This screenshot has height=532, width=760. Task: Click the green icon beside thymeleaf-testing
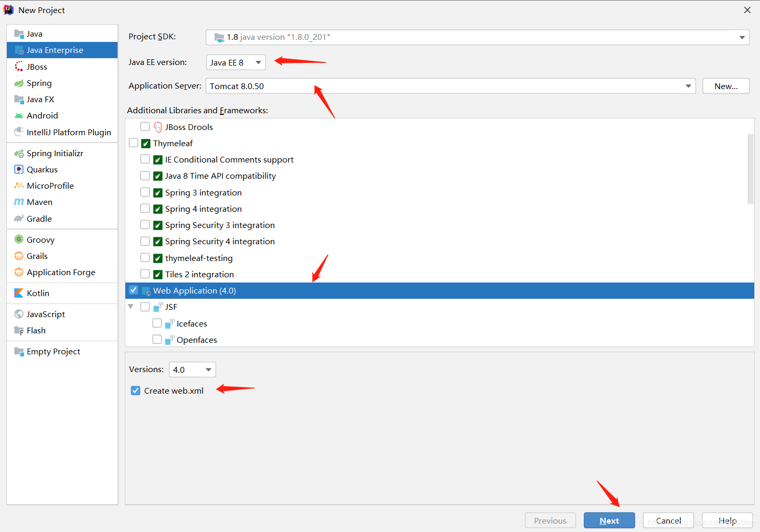(x=158, y=258)
